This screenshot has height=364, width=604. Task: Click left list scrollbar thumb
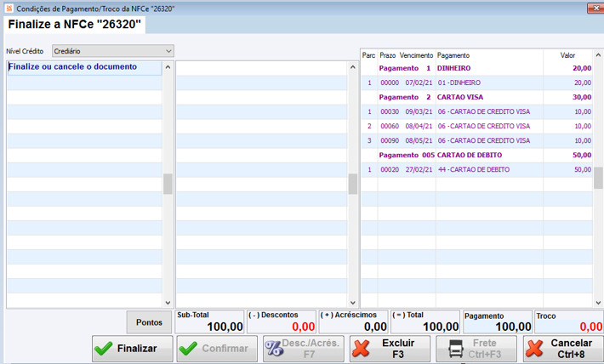click(168, 184)
